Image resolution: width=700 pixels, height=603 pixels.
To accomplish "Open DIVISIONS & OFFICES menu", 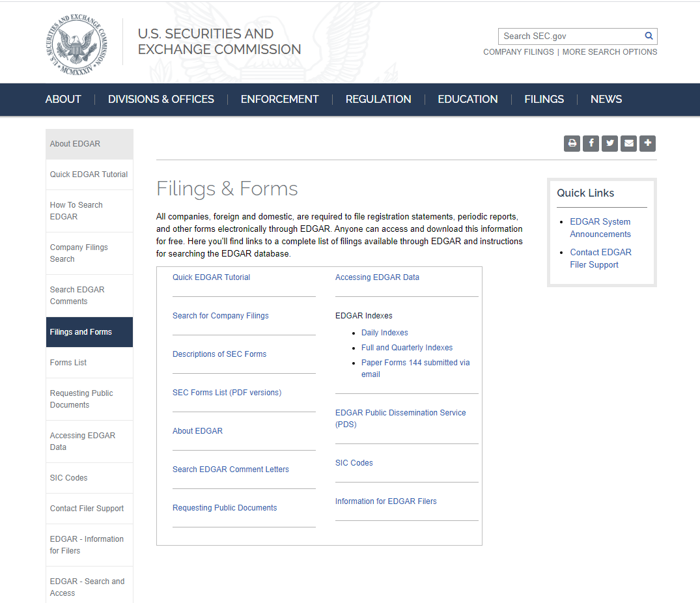I will (x=161, y=99).
